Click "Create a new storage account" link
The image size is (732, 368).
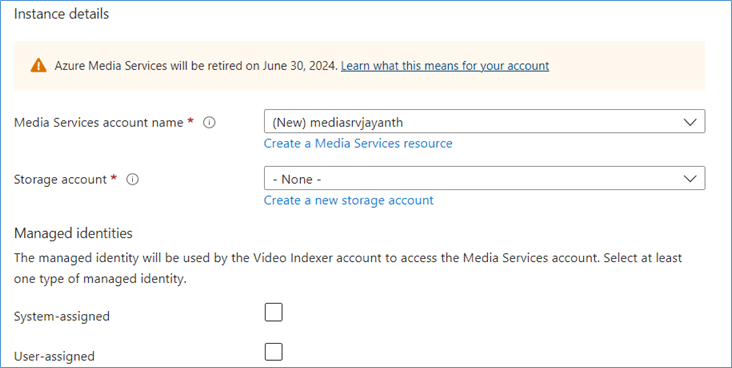pos(349,200)
